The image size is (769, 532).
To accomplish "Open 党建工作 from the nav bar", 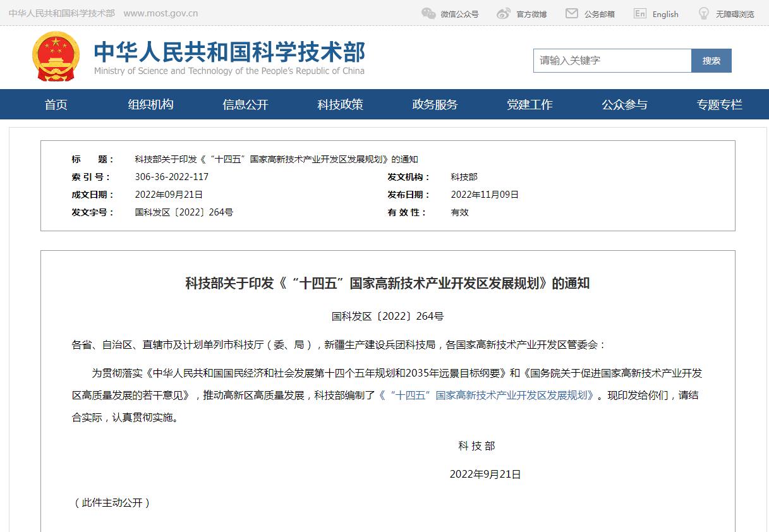I will (x=530, y=105).
